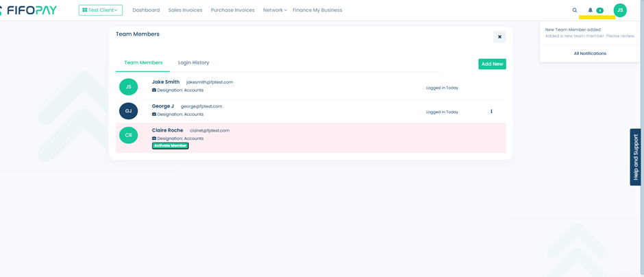
Task: Expand the Network menu dropdown
Action: pos(275,10)
